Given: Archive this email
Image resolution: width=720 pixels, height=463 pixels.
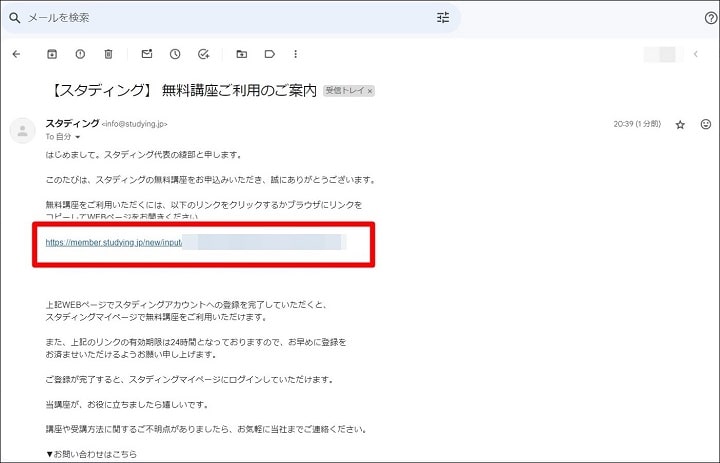Looking at the screenshot, I should point(52,54).
